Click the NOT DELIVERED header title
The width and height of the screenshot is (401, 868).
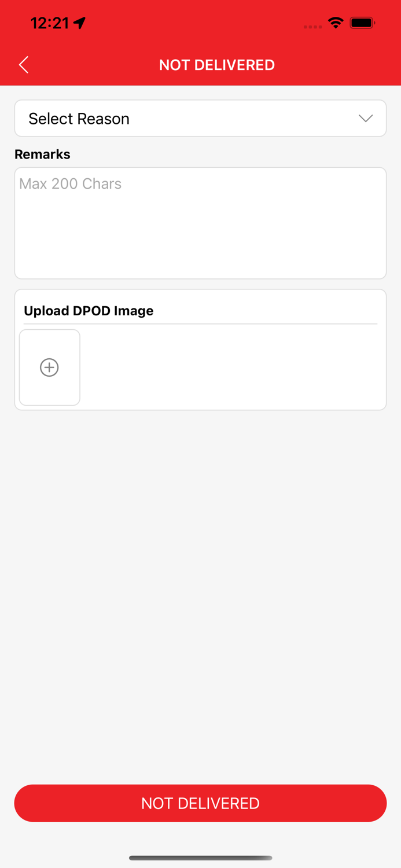(217, 65)
